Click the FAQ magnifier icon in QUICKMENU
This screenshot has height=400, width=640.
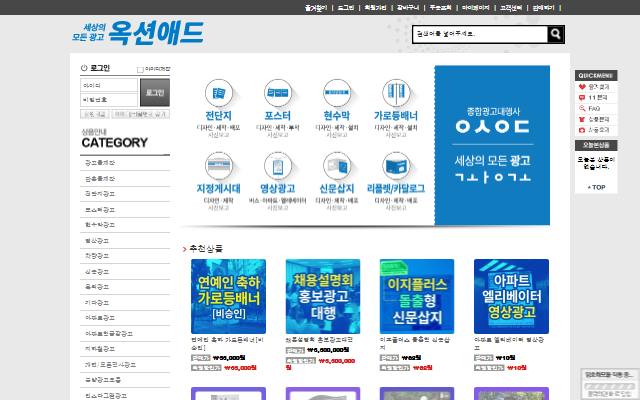click(x=582, y=109)
